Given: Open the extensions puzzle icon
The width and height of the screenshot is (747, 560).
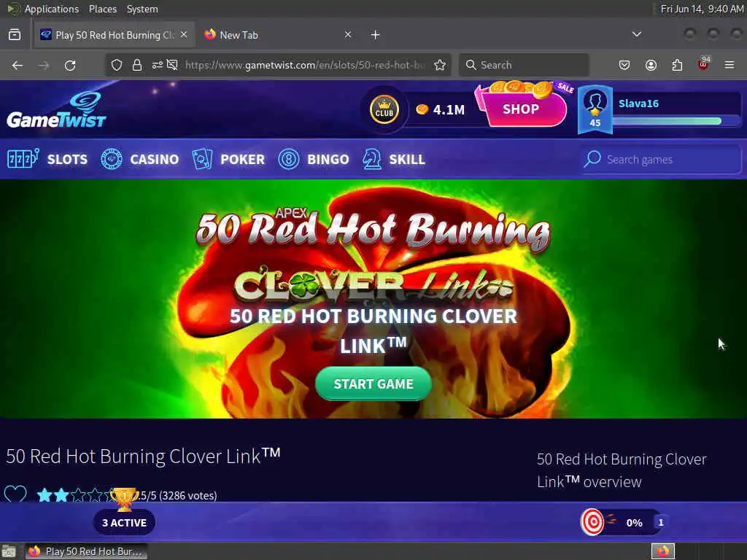Looking at the screenshot, I should 677,65.
